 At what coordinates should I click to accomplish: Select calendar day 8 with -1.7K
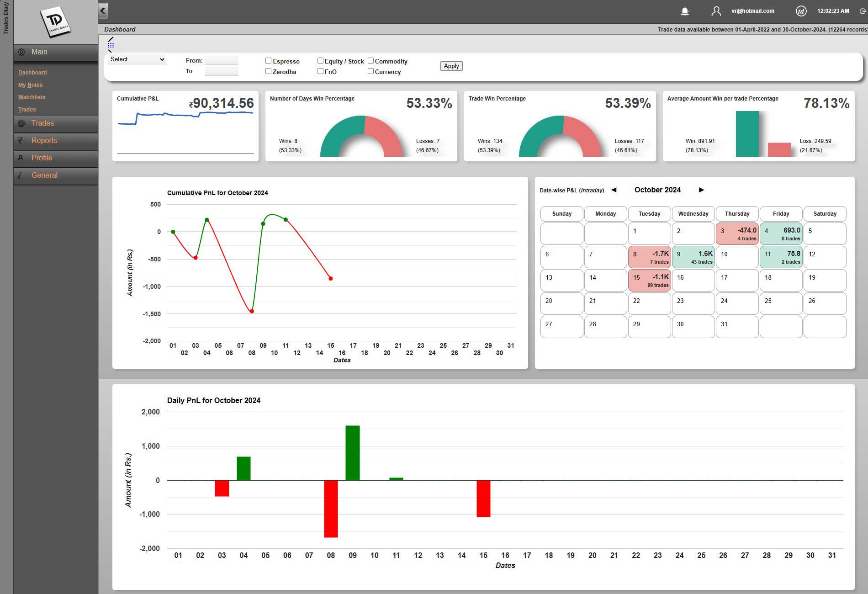click(x=649, y=257)
